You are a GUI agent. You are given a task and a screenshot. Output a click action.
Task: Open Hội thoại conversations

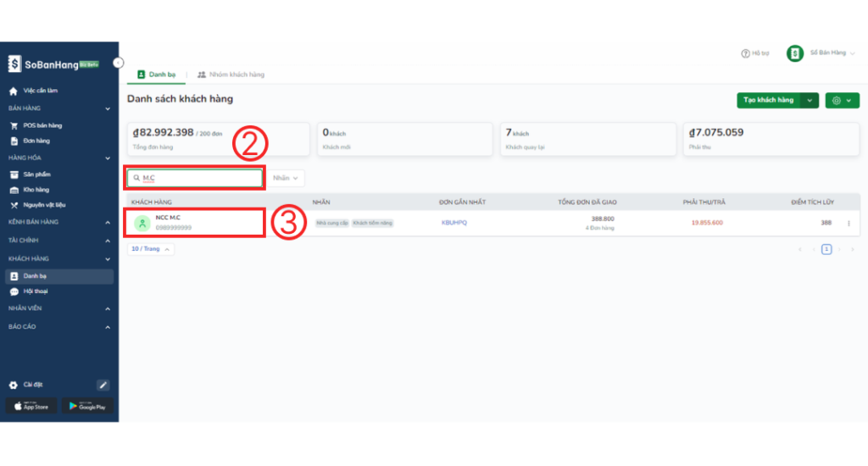pyautogui.click(x=36, y=291)
